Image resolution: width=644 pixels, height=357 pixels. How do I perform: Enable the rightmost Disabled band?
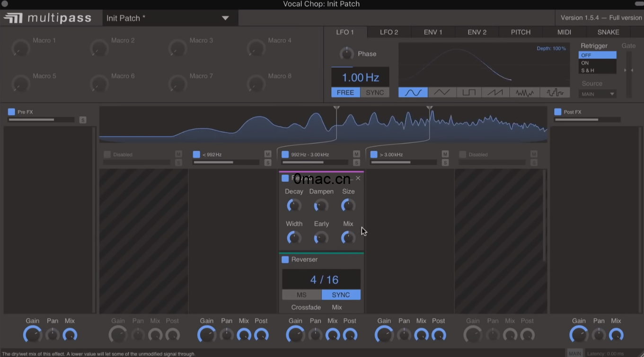(x=463, y=155)
